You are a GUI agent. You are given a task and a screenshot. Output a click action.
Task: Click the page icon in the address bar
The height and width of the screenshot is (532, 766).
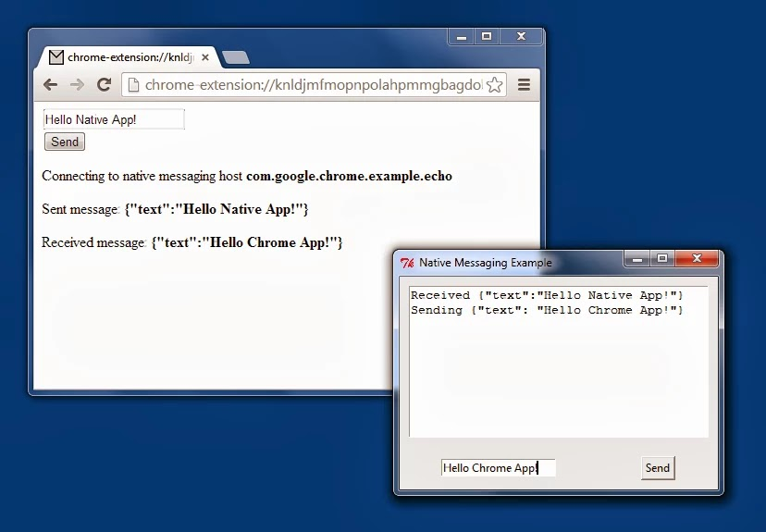point(133,85)
